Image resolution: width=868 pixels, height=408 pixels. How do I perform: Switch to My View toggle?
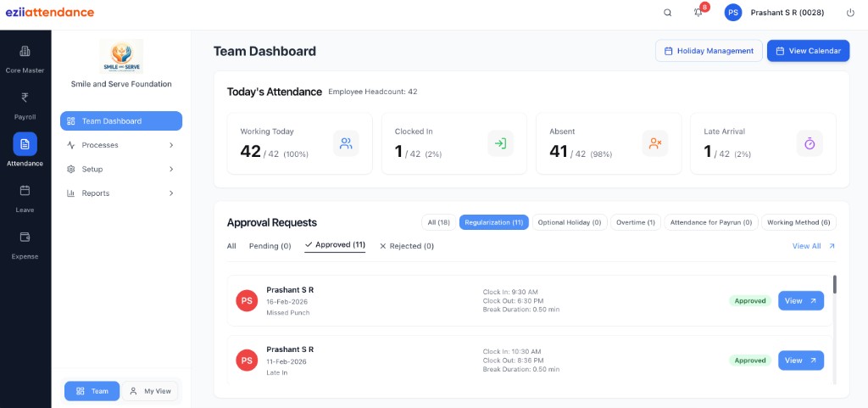pos(150,391)
